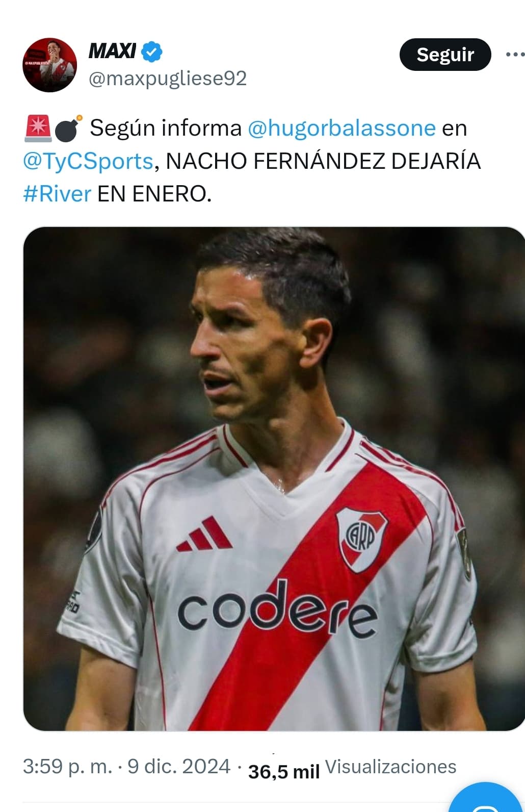The height and width of the screenshot is (812, 525).
Task: Follow the account with the Seguir button
Action: (445, 55)
